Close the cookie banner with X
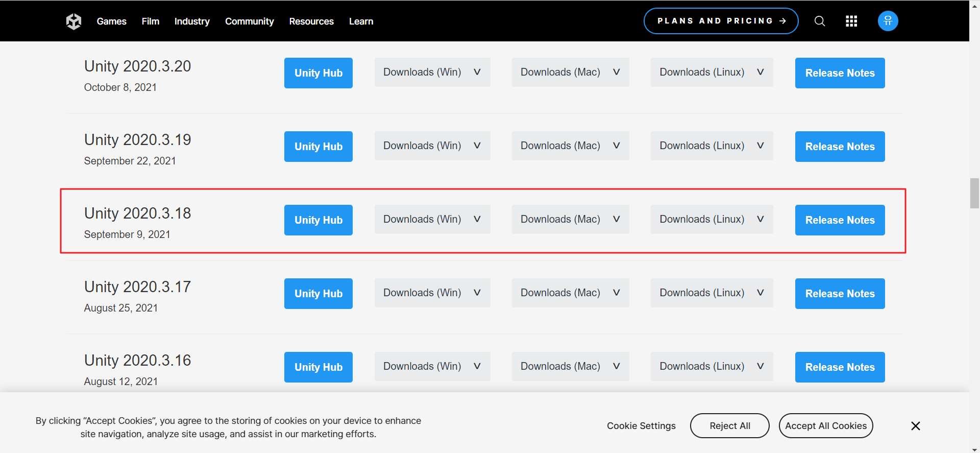The width and height of the screenshot is (980, 453). [916, 426]
